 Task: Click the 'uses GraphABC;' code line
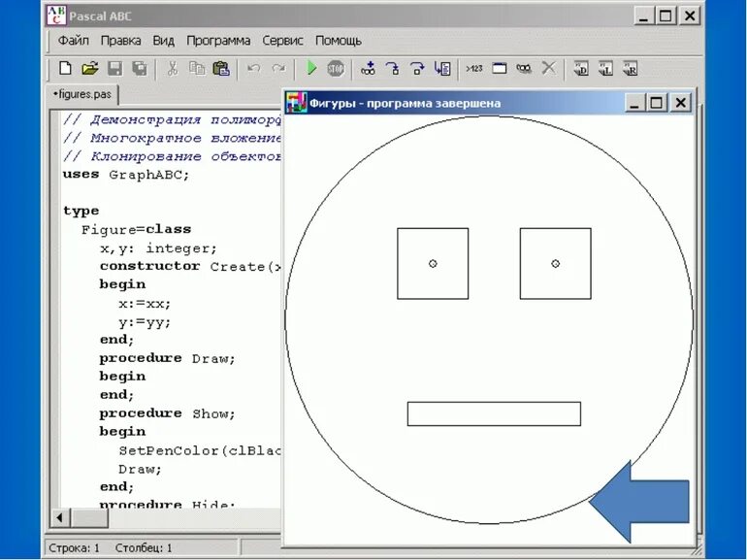(x=126, y=175)
